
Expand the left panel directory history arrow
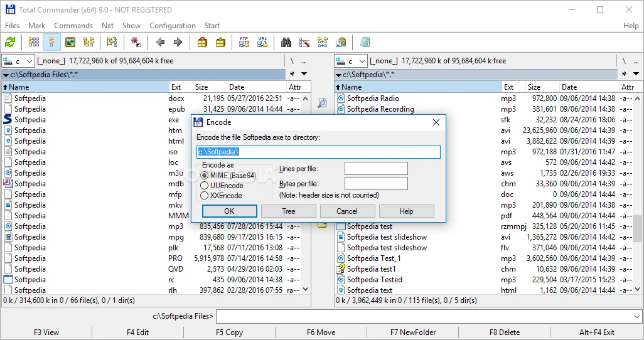point(304,74)
